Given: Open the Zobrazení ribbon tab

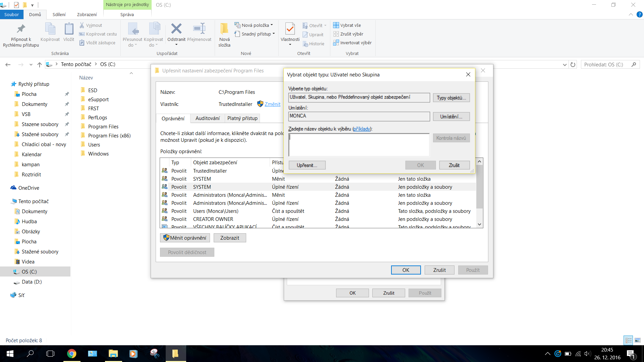Looking at the screenshot, I should (87, 14).
